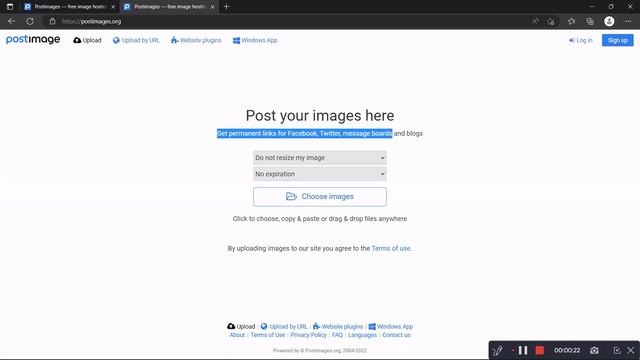The height and width of the screenshot is (360, 640).
Task: Open Upload in the top navigation
Action: [x=87, y=40]
